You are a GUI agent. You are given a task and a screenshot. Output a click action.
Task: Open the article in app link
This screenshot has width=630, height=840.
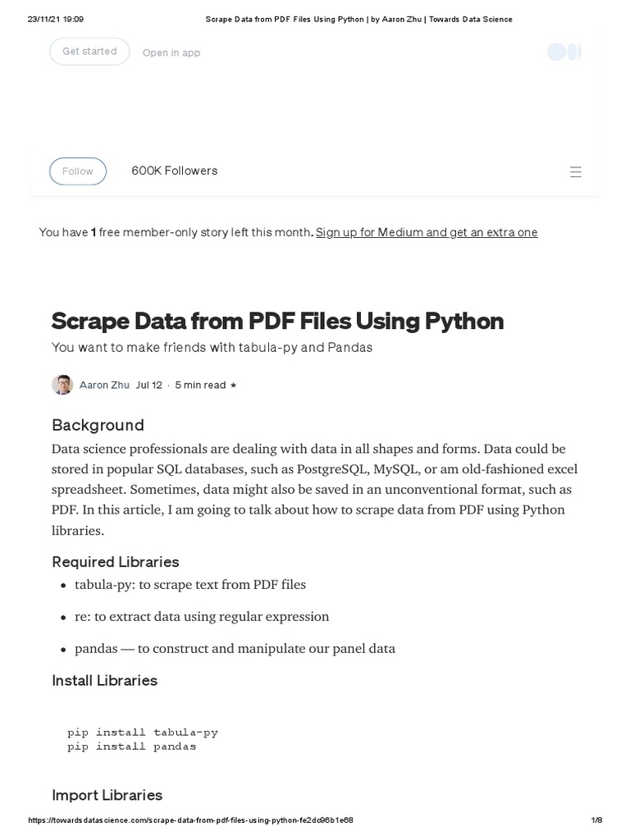[x=171, y=52]
